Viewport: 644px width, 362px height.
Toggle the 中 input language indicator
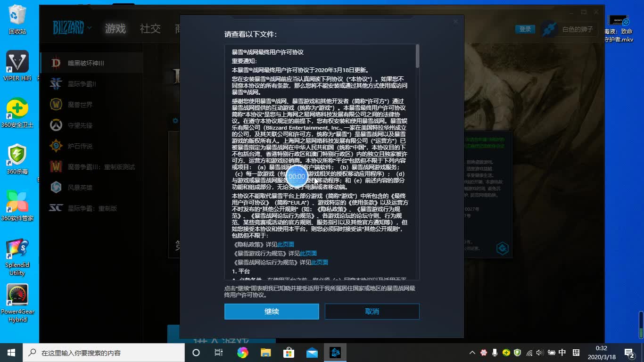(x=562, y=353)
